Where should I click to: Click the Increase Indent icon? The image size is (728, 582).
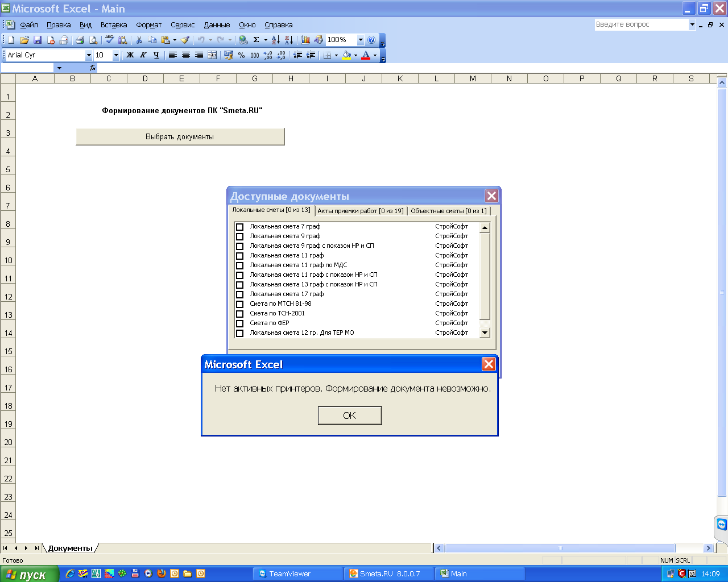[x=311, y=55]
